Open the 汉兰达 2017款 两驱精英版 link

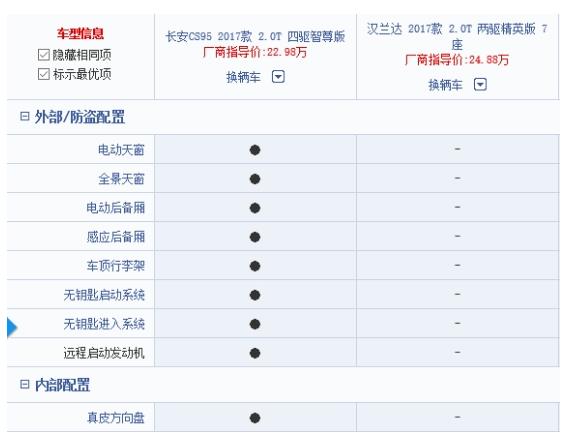457,36
